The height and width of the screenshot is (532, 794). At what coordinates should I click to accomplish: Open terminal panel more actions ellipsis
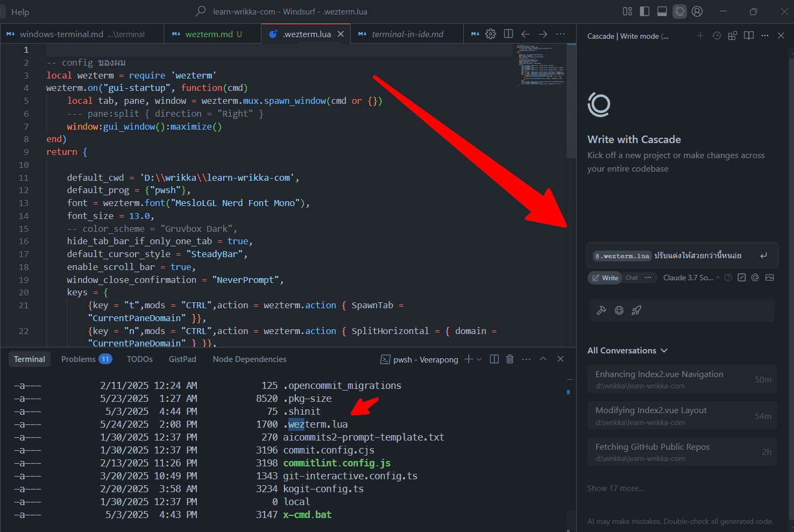[527, 359]
